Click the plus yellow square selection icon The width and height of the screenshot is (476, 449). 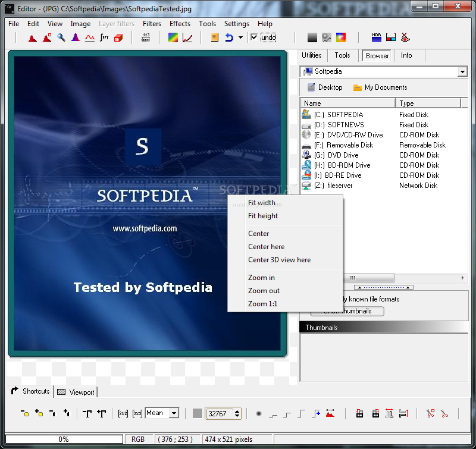coord(39,413)
